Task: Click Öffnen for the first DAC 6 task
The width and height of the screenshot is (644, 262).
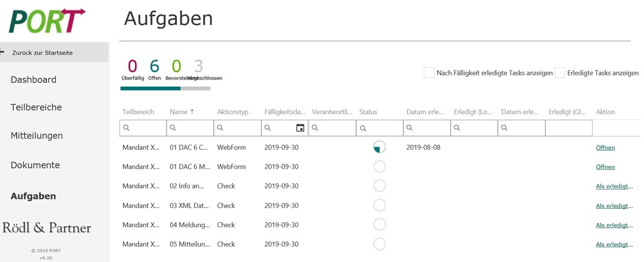Action: point(605,148)
